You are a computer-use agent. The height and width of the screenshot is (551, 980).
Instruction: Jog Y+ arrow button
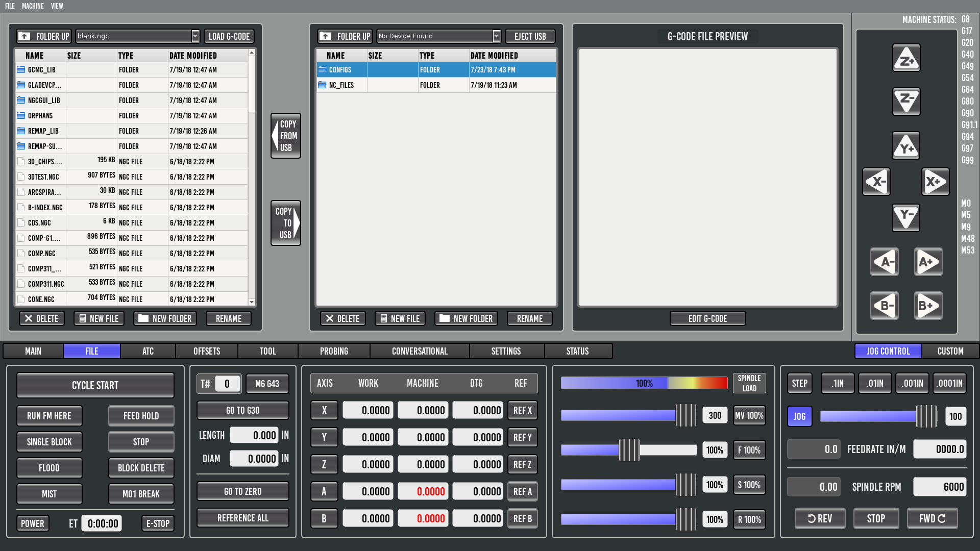(x=906, y=146)
